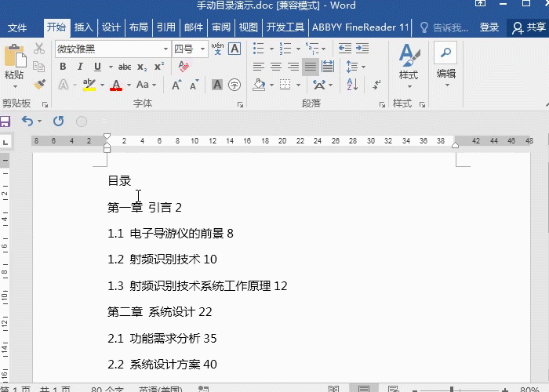This screenshot has height=392, width=549.
Task: Toggle subscript formatting
Action: coord(142,67)
